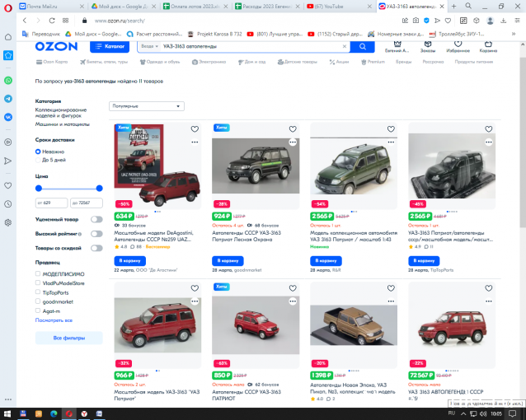This screenshot has height=420, width=526.
Task: Select 'До 5 дней' delivery option
Action: [x=38, y=160]
